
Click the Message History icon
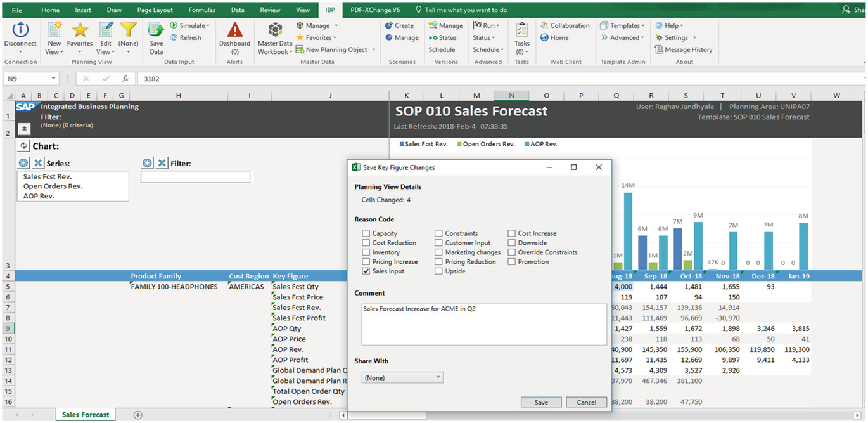coord(682,49)
